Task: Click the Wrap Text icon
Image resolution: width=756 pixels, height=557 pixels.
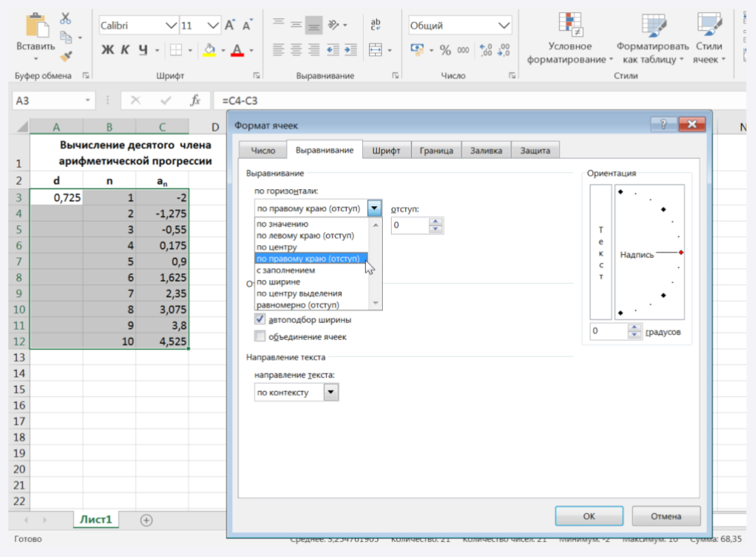Action: click(375, 25)
